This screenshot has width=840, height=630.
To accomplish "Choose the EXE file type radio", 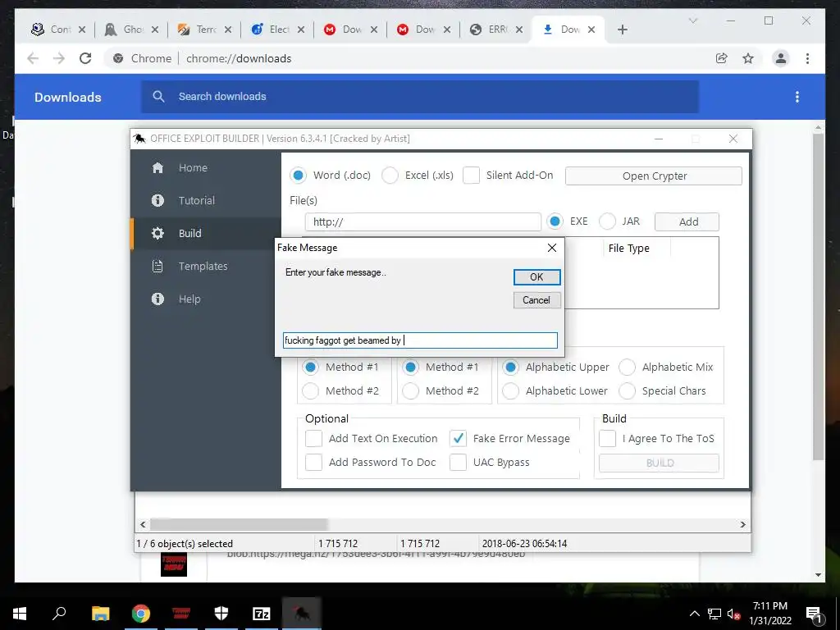I will (555, 221).
